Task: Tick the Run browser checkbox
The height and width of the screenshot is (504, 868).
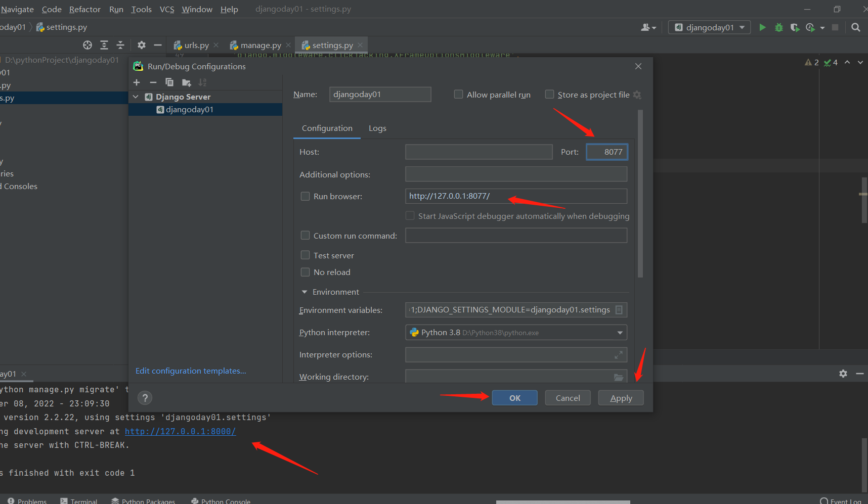Action: point(306,196)
